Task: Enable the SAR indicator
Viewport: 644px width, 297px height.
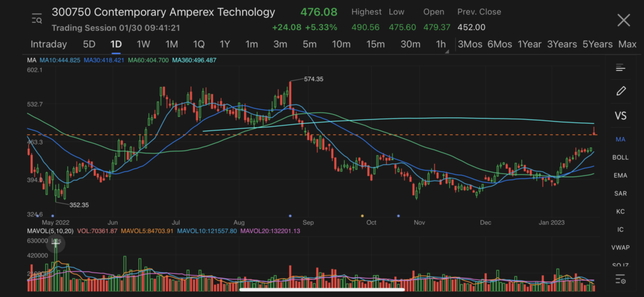Action: (621, 193)
